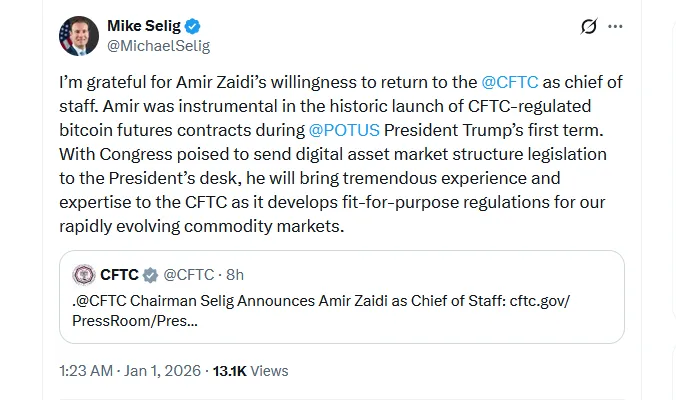Click the CFTC seal avatar in quoted post
The height and width of the screenshot is (400, 676).
click(84, 275)
